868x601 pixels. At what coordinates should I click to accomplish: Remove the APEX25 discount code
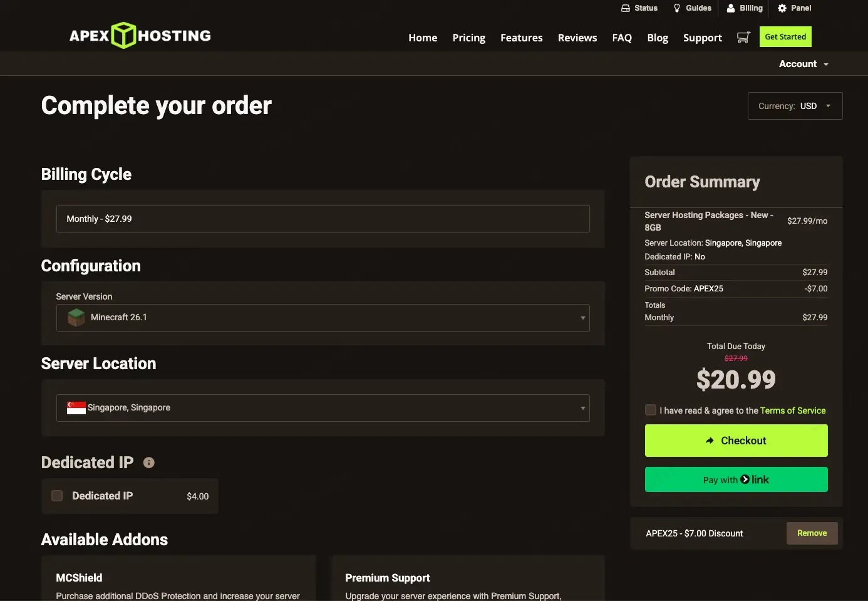[812, 533]
